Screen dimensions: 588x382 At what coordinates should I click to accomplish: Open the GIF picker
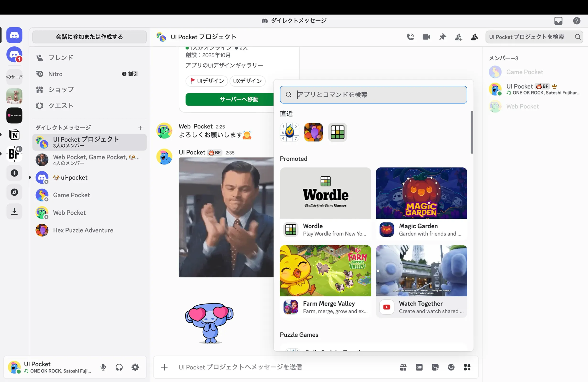419,367
